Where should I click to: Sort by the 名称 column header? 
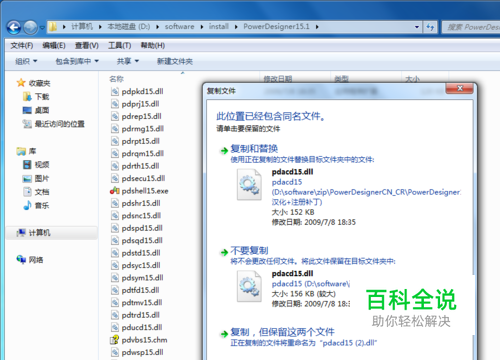coord(116,79)
